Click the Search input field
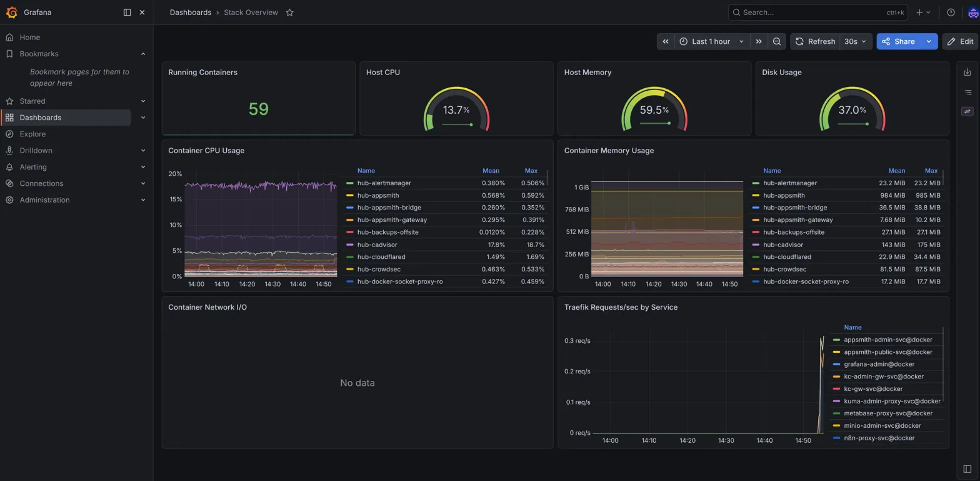This screenshot has height=481, width=980. (818, 12)
